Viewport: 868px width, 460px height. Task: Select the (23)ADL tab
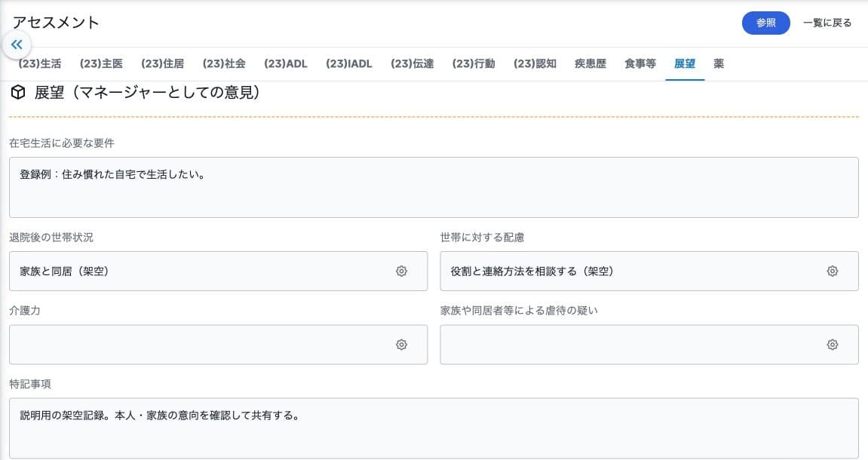(x=286, y=63)
